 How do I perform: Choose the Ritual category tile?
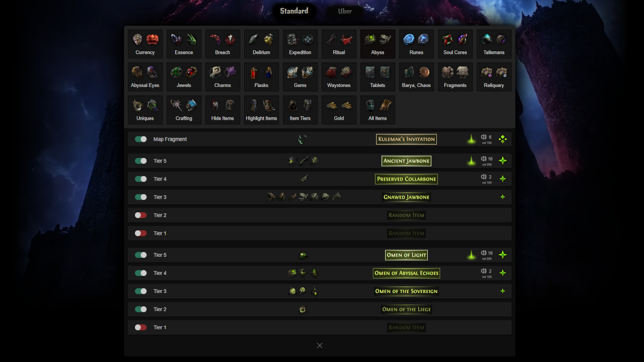(x=339, y=44)
